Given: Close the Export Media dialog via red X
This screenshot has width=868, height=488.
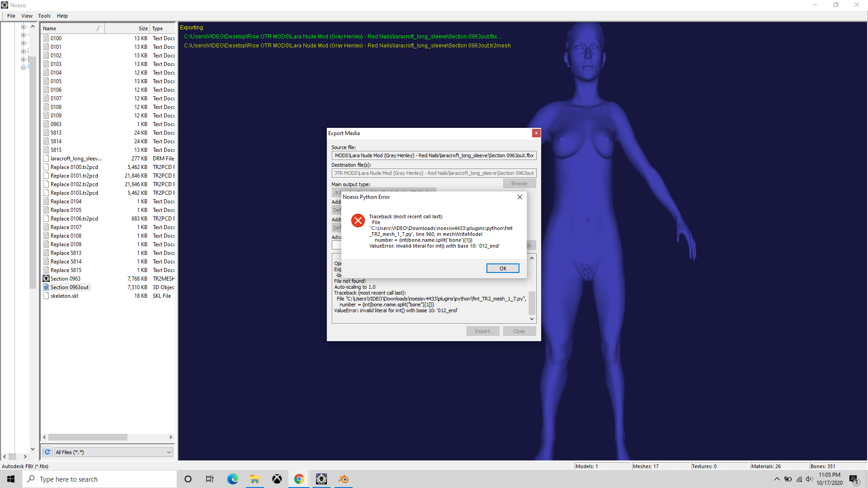Looking at the screenshot, I should pyautogui.click(x=536, y=133).
